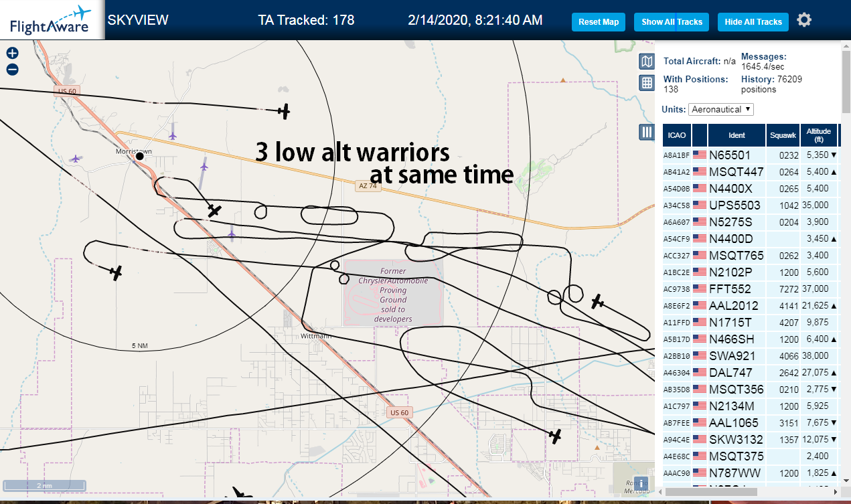
Task: Click the Total Aircraft label
Action: click(x=692, y=61)
